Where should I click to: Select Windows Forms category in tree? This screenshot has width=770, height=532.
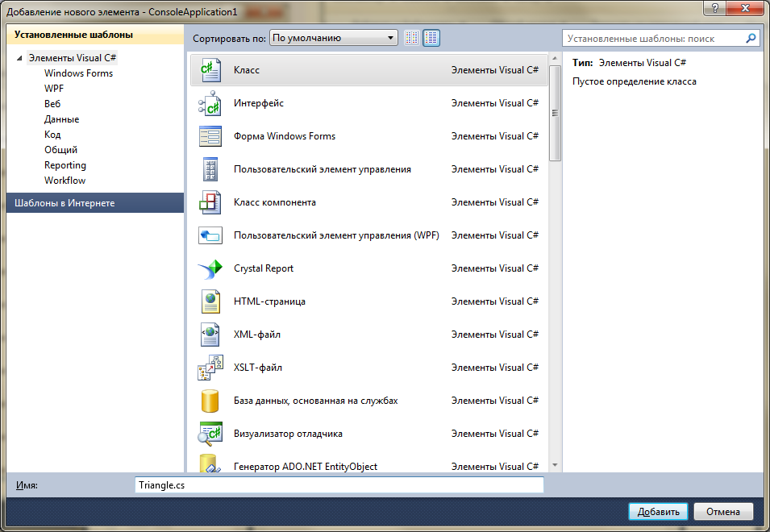pyautogui.click(x=78, y=73)
